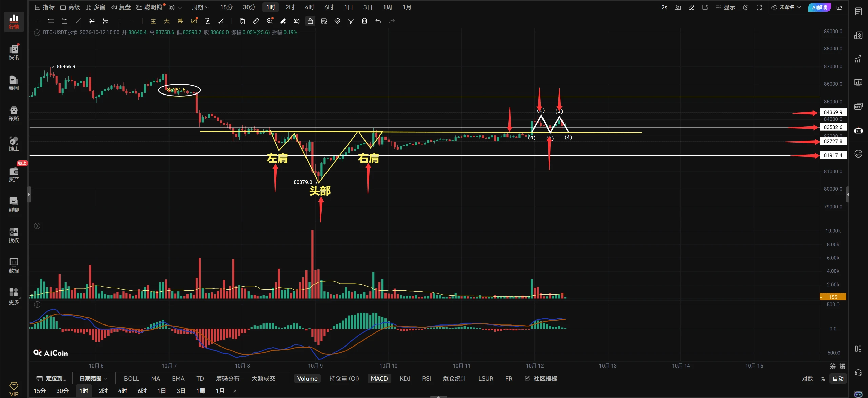Switch to the 4时 timeframe at top

(x=309, y=7)
